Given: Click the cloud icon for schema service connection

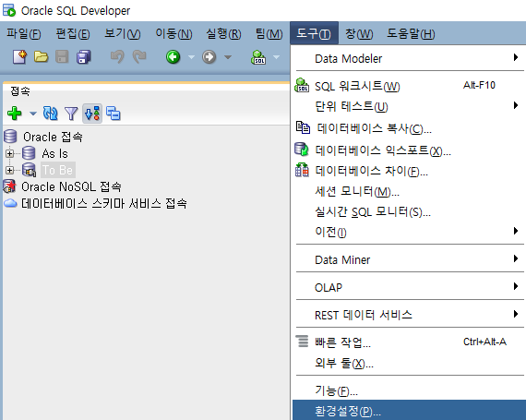Looking at the screenshot, I should tap(10, 203).
